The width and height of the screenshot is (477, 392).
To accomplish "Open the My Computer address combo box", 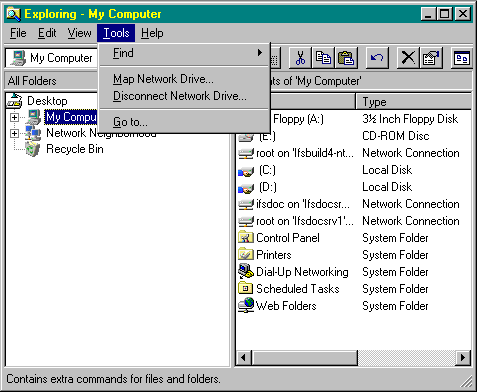I will click(52, 58).
